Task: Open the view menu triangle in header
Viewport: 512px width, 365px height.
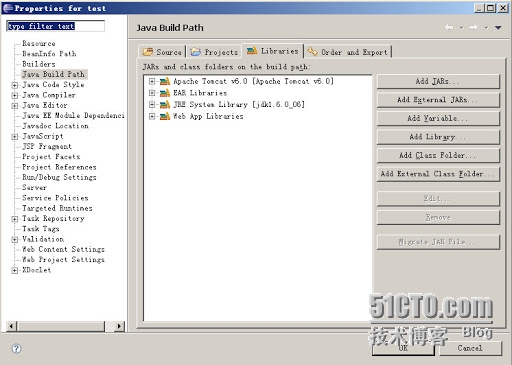Action: (498, 28)
